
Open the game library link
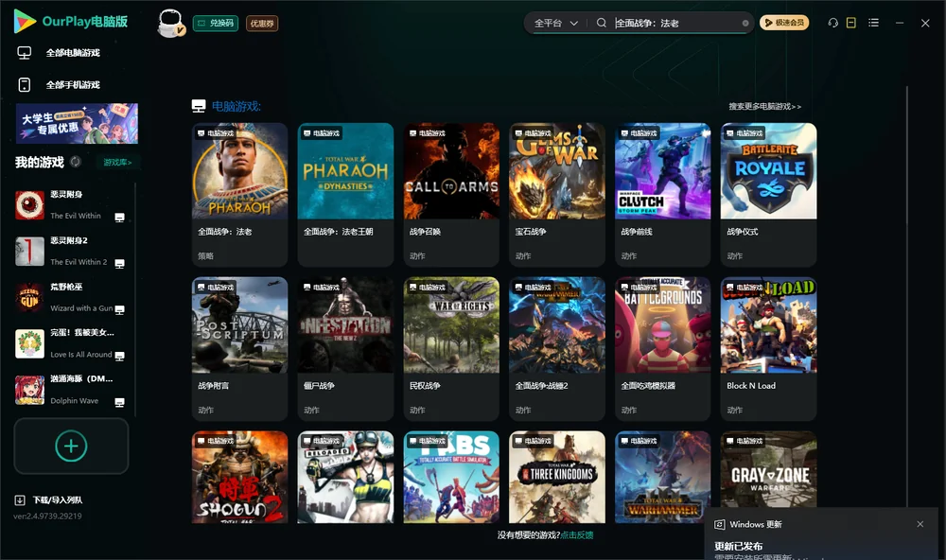tap(117, 163)
